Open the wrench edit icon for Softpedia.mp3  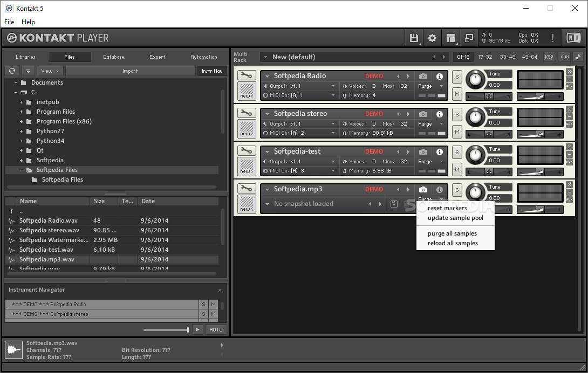point(247,189)
